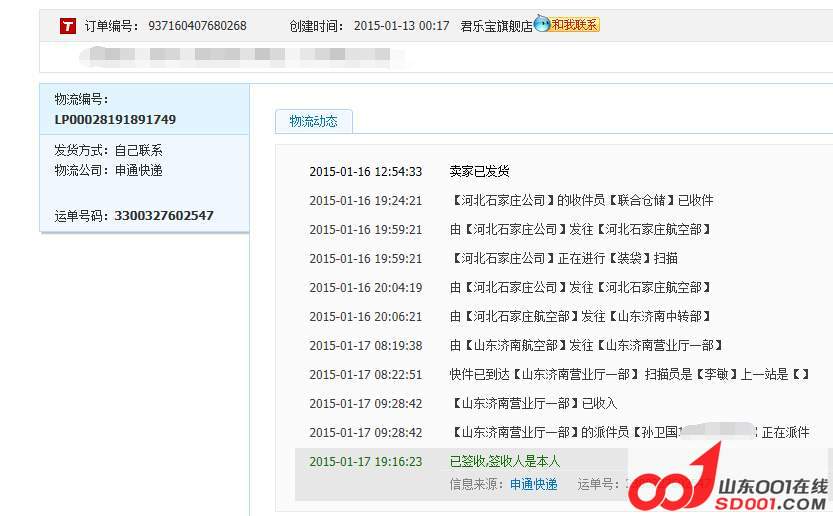Image resolution: width=833 pixels, height=516 pixels.
Task: Click the 和我联系 contact button
Action: point(575,25)
